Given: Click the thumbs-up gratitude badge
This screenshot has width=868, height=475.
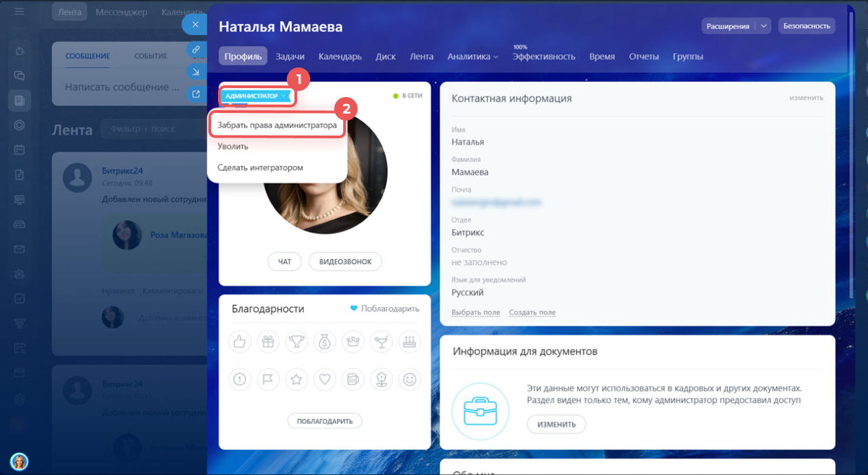Looking at the screenshot, I should point(239,341).
